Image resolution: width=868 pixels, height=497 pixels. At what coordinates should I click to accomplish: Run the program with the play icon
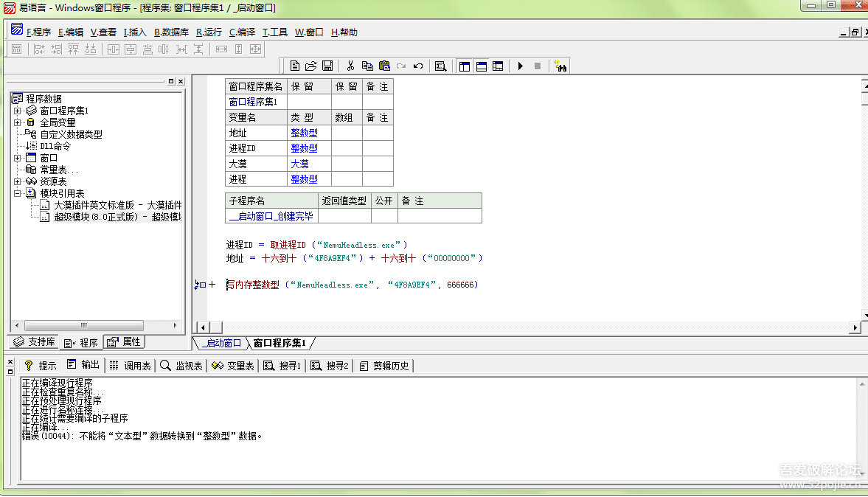tap(521, 66)
